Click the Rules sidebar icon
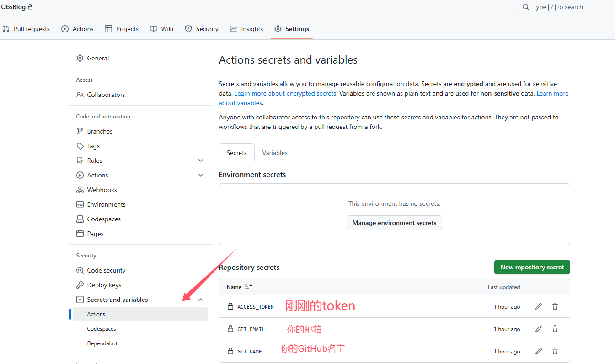The width and height of the screenshot is (615, 364). [80, 161]
